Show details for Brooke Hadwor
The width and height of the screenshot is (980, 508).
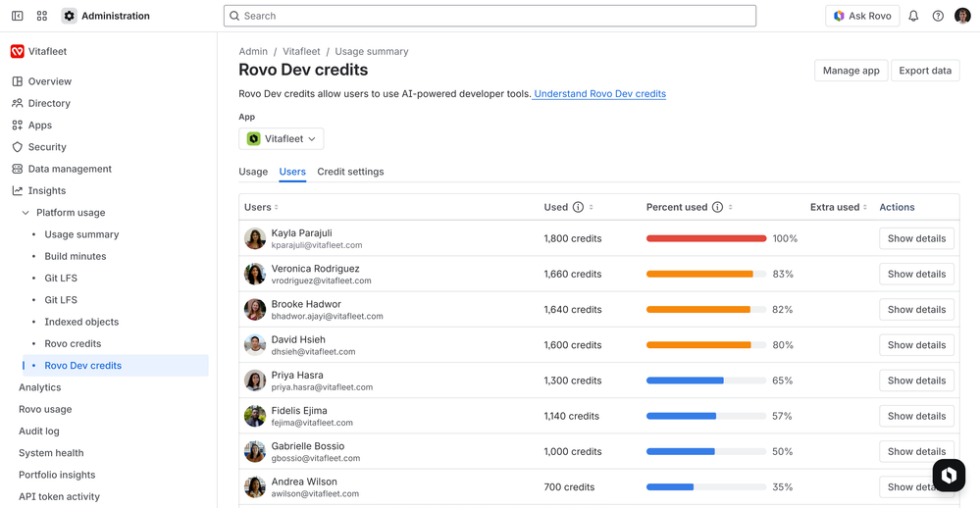pos(916,309)
